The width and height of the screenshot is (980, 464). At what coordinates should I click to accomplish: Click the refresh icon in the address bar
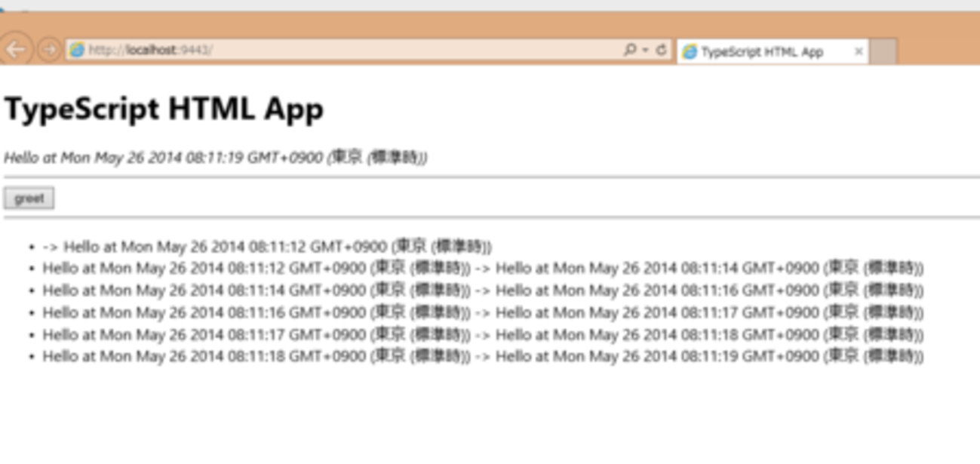point(661,51)
